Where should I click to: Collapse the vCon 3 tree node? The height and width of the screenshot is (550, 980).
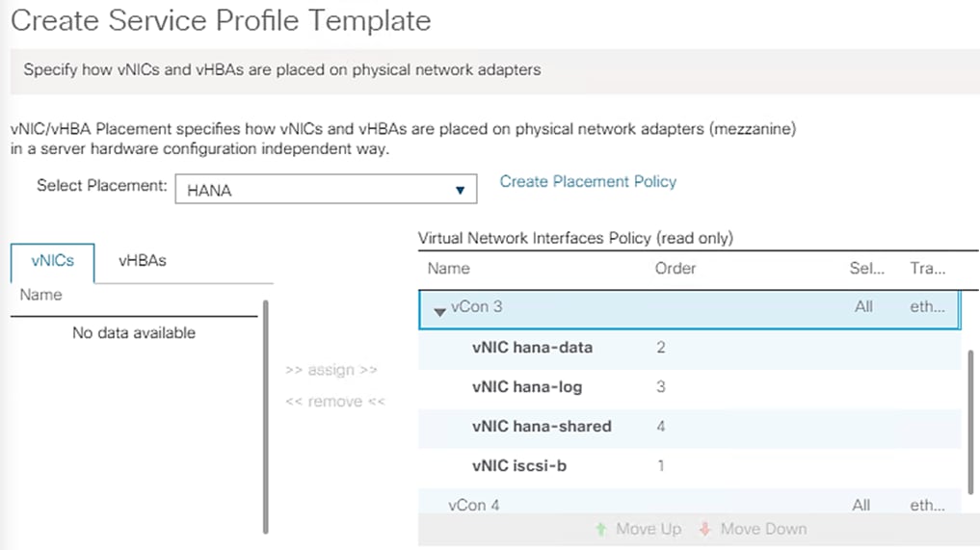tap(439, 310)
